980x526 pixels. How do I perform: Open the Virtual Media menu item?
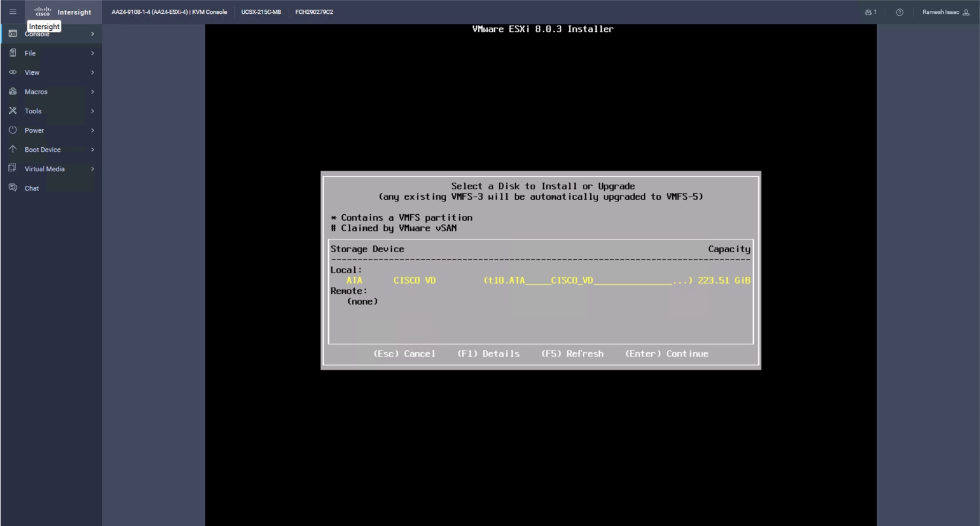[51, 169]
